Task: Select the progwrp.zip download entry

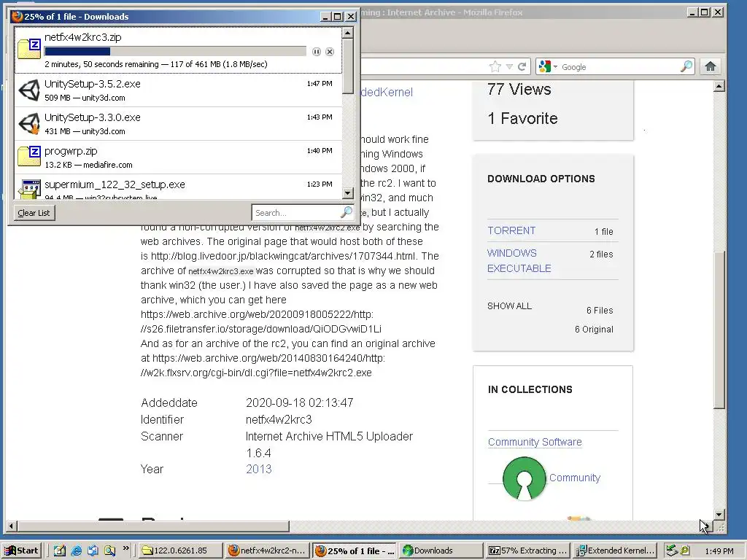Action: [178, 157]
